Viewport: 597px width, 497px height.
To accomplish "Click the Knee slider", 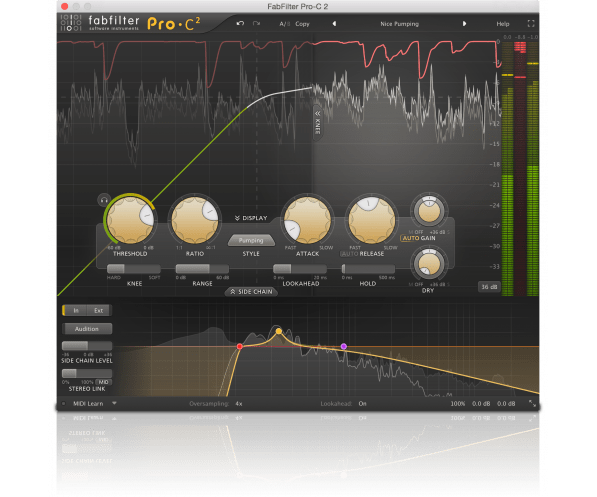I will [134, 269].
